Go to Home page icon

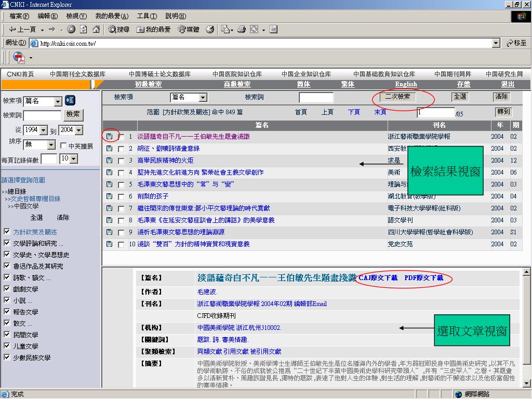[x=96, y=30]
